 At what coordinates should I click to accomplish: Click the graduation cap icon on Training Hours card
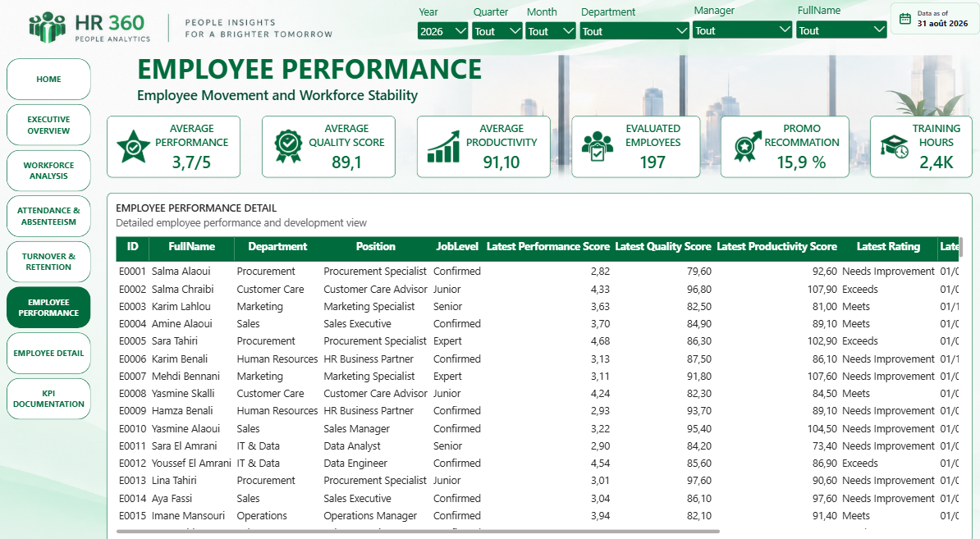click(x=895, y=146)
